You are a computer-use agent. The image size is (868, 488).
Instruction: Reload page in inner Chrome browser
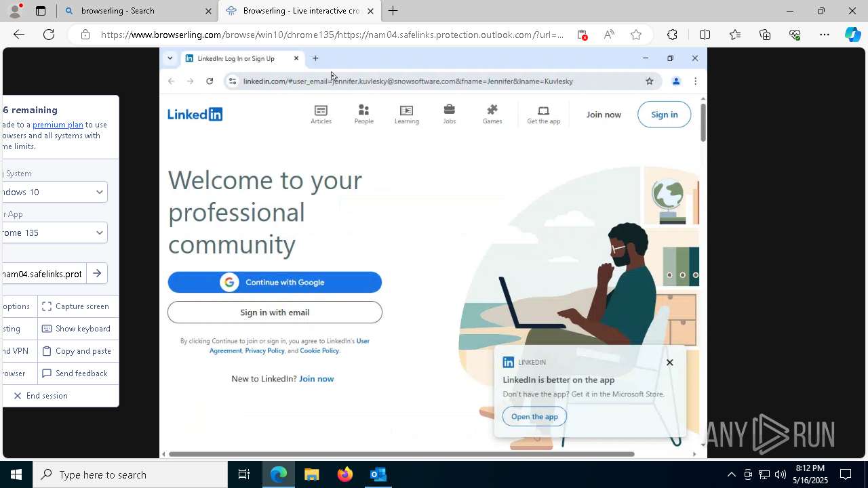click(x=210, y=81)
